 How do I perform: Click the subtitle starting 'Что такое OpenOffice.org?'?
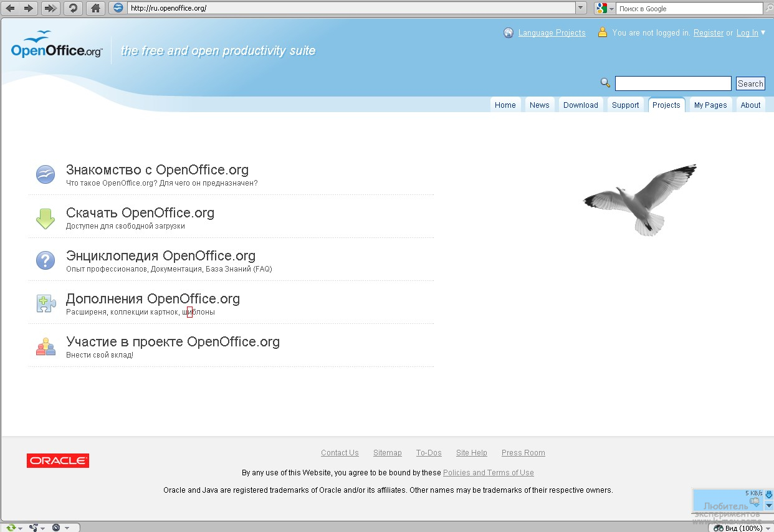[x=162, y=183]
